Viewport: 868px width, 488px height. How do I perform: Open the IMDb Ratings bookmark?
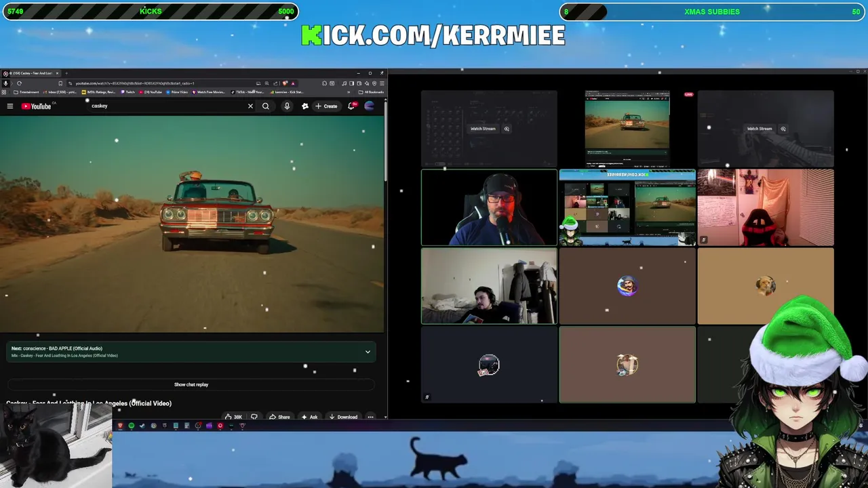coord(99,91)
